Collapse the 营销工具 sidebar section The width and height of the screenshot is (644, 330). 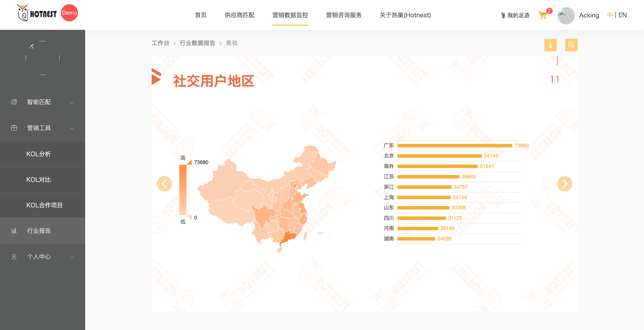pyautogui.click(x=71, y=129)
